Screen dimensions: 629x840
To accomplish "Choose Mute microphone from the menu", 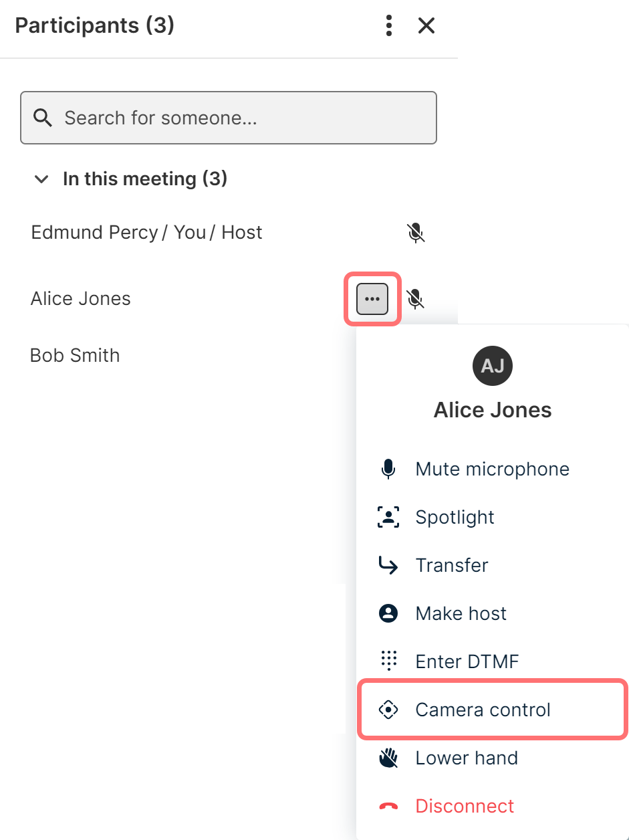I will 492,469.
